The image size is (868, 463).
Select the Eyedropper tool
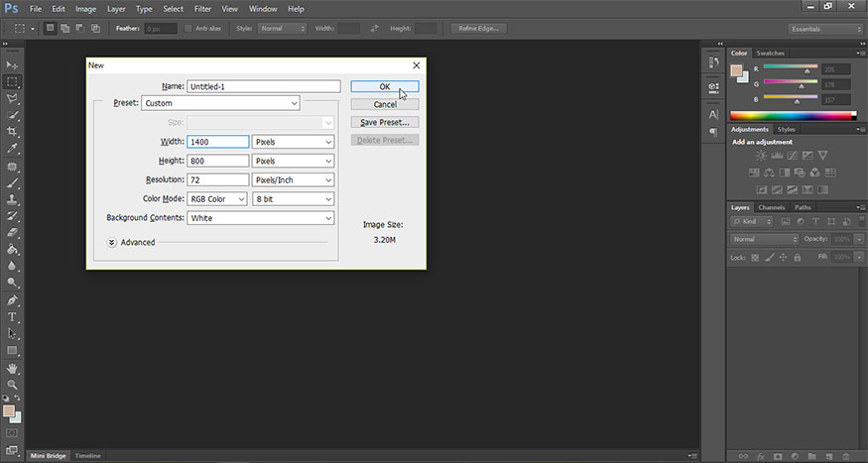[x=12, y=149]
